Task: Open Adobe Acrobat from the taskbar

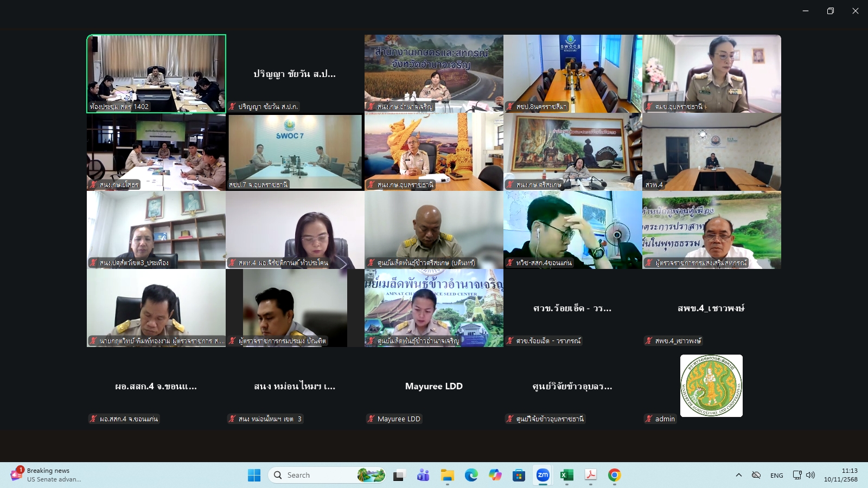Action: 590,475
